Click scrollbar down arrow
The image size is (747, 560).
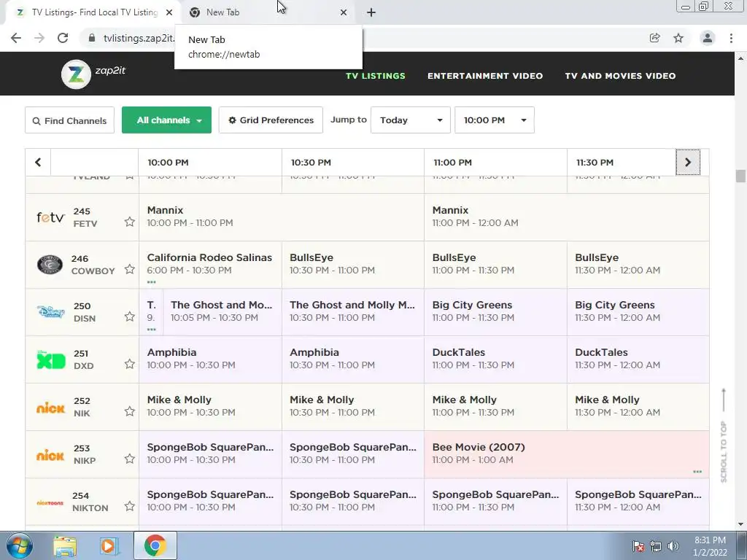point(740,524)
